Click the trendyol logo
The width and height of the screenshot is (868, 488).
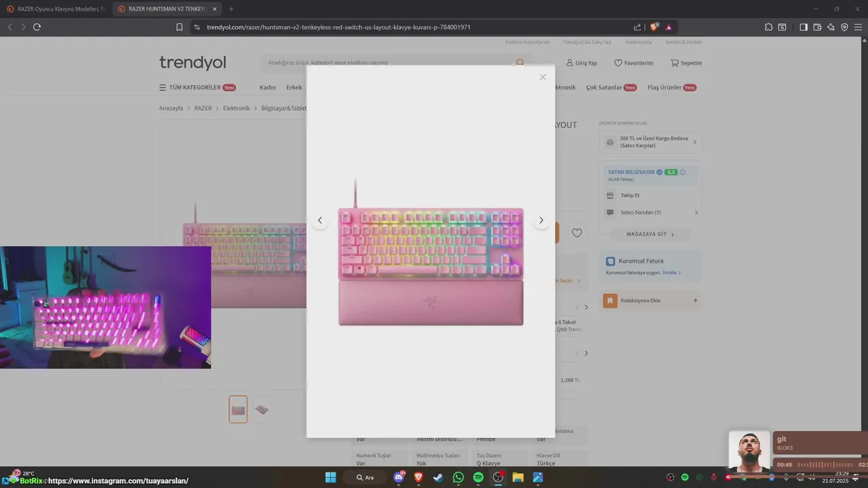pos(193,63)
